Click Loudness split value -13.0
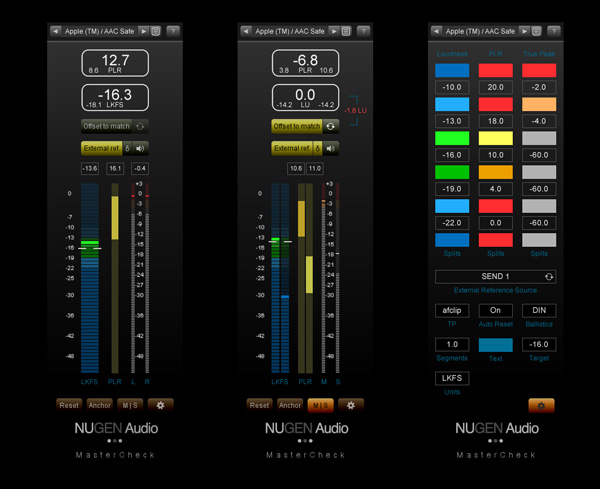The image size is (600, 489). [452, 121]
